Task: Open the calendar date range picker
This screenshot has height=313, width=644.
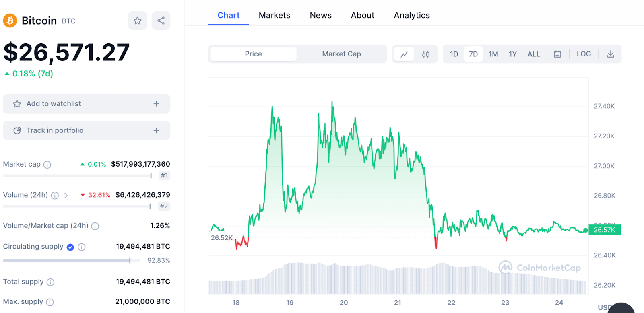Action: [557, 54]
